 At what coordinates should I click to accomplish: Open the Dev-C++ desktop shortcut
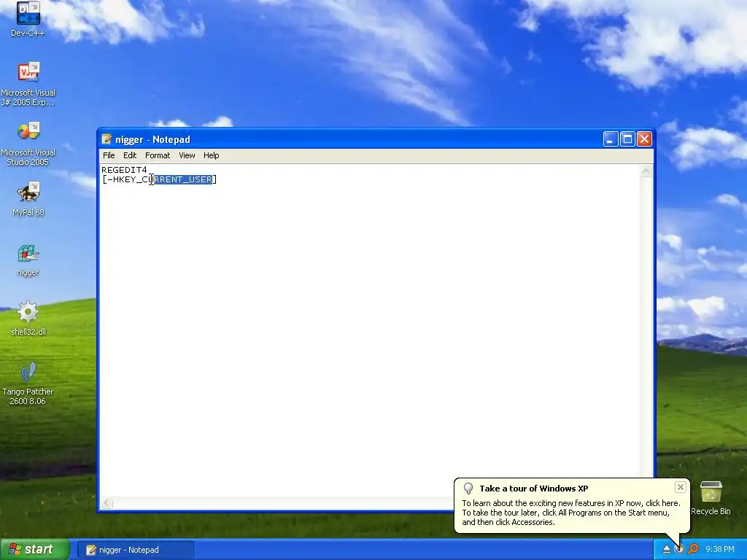click(28, 19)
